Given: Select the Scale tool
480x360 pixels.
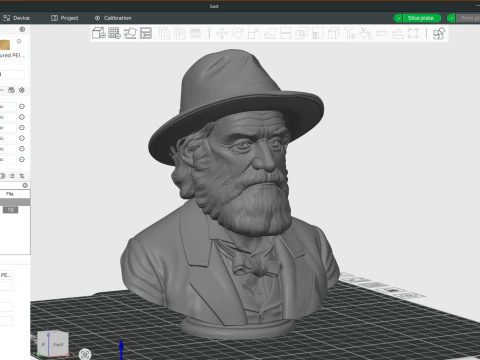Looking at the screenshot, I should coord(254,34).
